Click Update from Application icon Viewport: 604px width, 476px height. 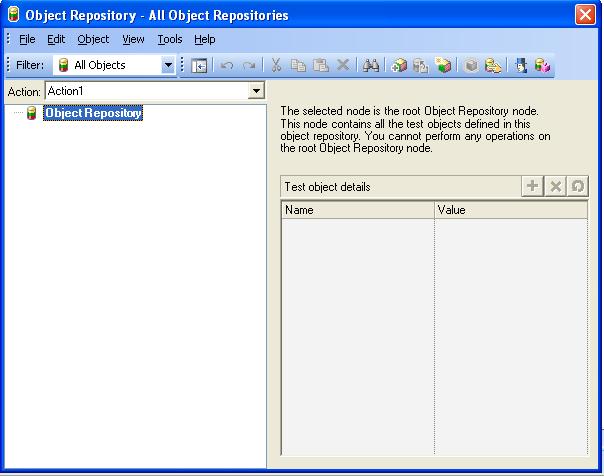[421, 65]
